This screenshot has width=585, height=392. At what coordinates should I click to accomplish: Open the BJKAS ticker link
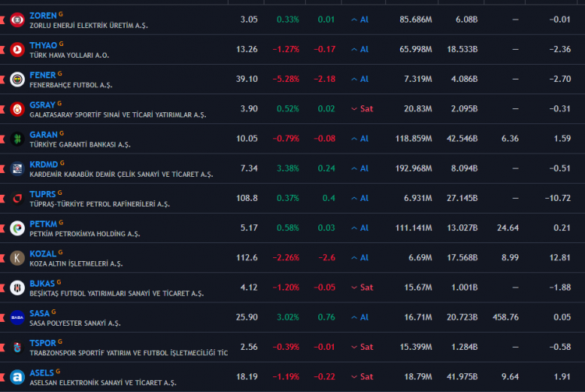[42, 284]
